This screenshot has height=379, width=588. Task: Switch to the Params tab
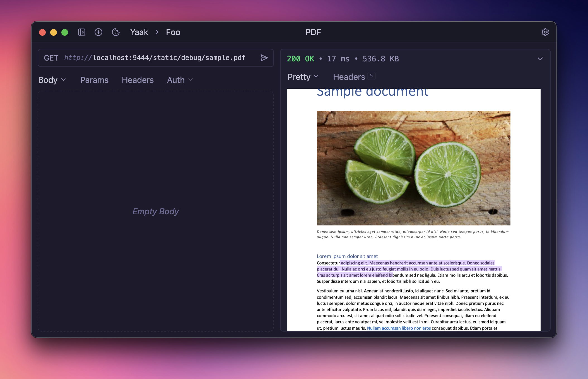pyautogui.click(x=94, y=80)
